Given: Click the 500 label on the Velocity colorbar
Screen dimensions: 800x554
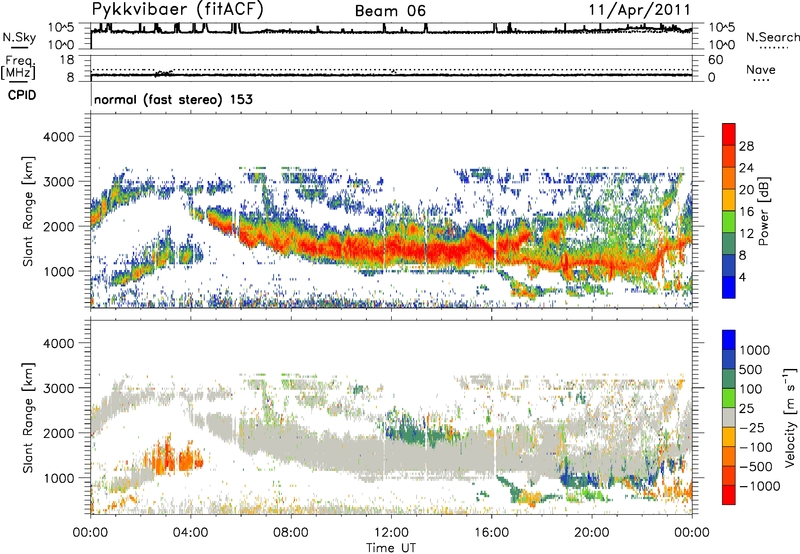Looking at the screenshot, I should click(x=753, y=369).
